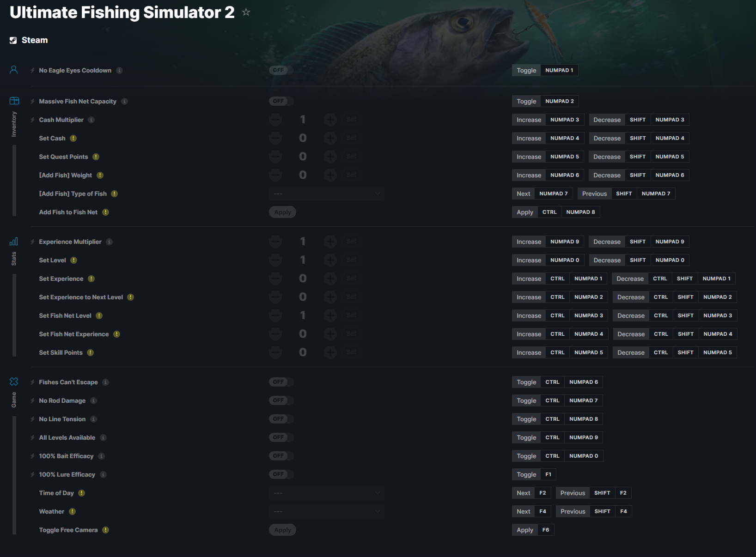The image size is (756, 557).
Task: Increase Set Cash value with plus button
Action: click(330, 138)
